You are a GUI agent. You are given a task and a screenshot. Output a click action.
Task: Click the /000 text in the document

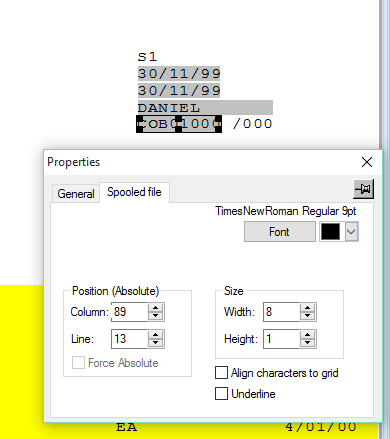pyautogui.click(x=253, y=124)
